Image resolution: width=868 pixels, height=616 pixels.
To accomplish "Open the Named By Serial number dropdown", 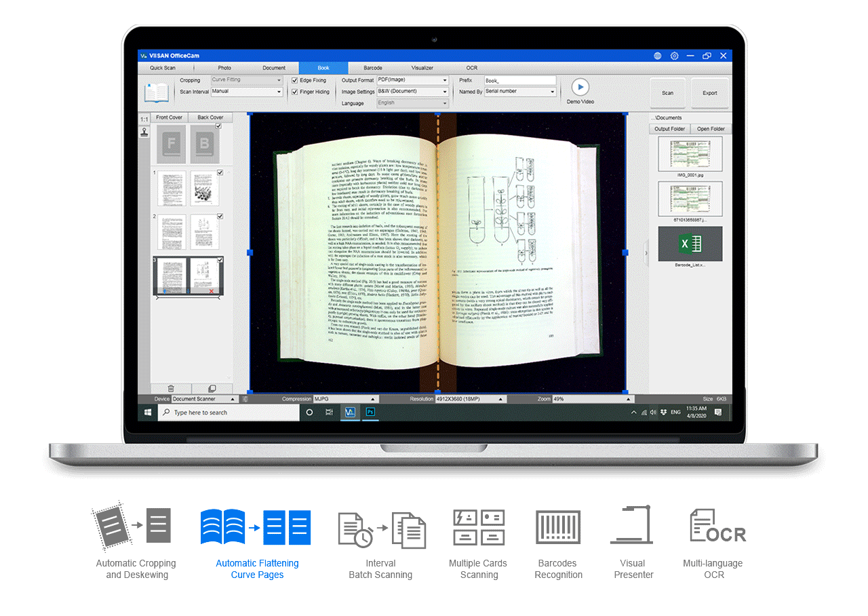I will [520, 91].
